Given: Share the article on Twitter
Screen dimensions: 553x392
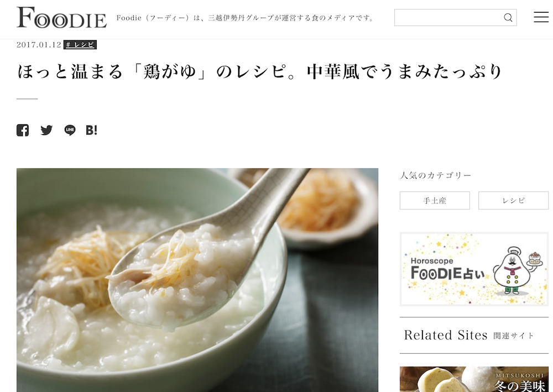Looking at the screenshot, I should pyautogui.click(x=46, y=130).
